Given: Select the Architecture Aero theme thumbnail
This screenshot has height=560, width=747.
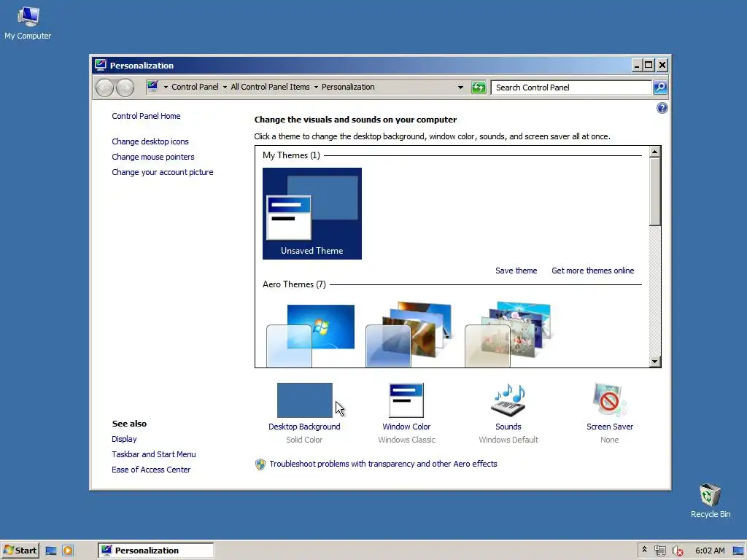Looking at the screenshot, I should [x=410, y=335].
